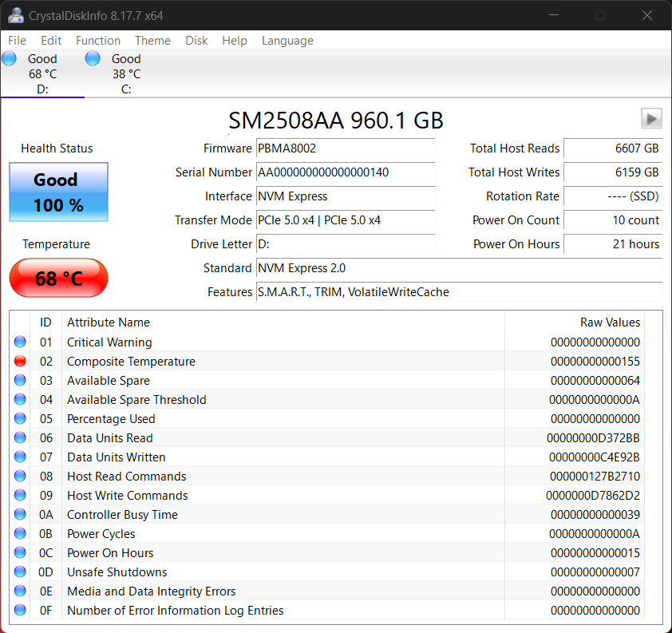
Task: Open the Disk menu
Action: [x=196, y=41]
